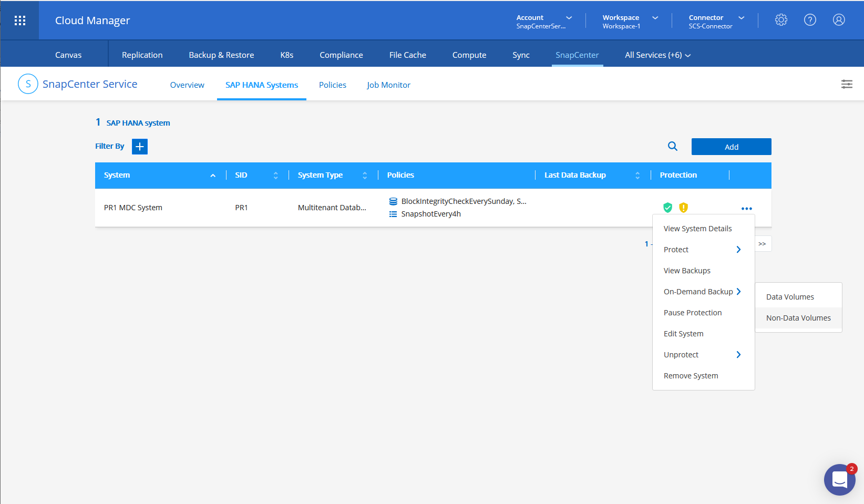The height and width of the screenshot is (504, 864).
Task: Click the search magnifier icon
Action: click(672, 147)
